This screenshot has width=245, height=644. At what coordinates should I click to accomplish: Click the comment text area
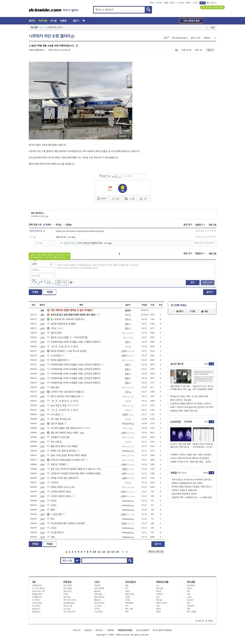(135, 270)
